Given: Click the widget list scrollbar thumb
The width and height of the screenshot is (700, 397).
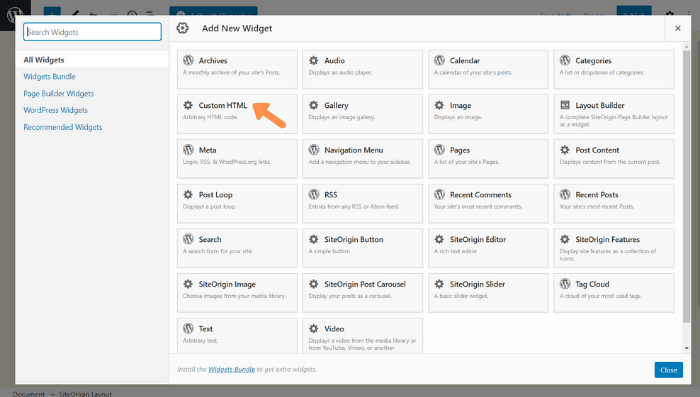Looking at the screenshot, I should pos(686,186).
